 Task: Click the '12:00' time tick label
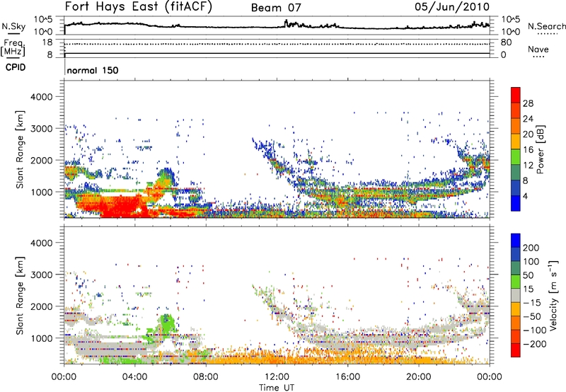point(277,377)
